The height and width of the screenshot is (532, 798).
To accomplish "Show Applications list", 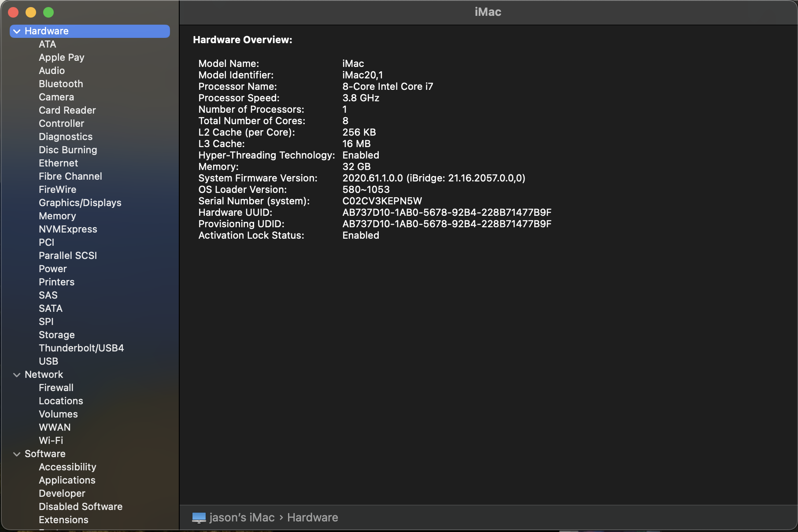I will [x=67, y=480].
